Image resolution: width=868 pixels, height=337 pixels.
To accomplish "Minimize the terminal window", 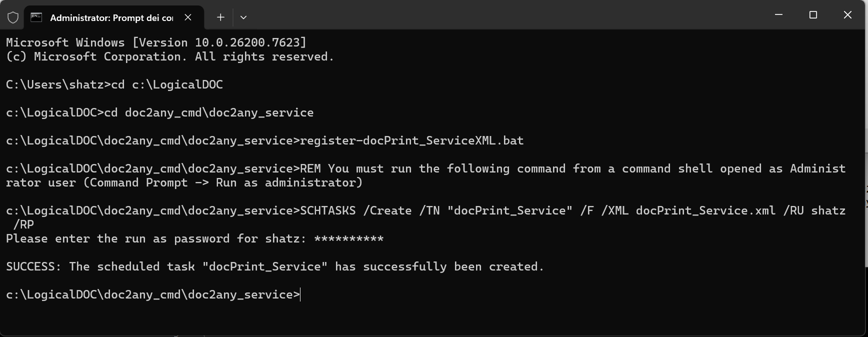I will (778, 15).
